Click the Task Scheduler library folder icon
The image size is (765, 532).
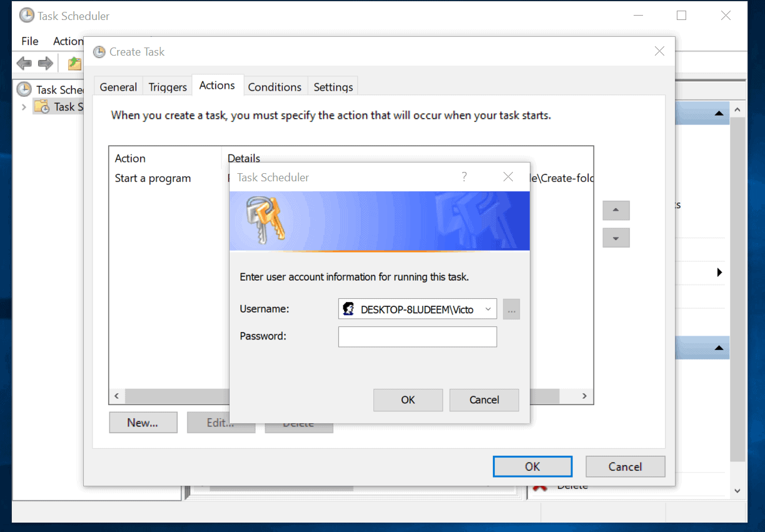[42, 107]
